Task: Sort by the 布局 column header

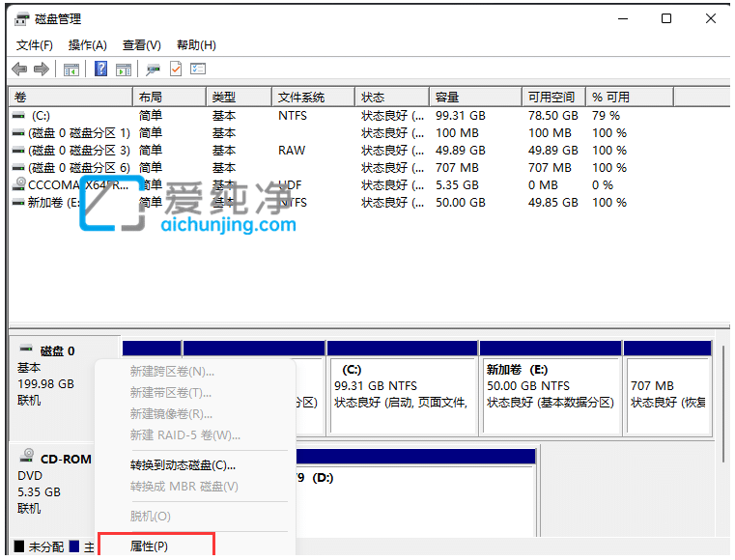Action: pos(170,97)
